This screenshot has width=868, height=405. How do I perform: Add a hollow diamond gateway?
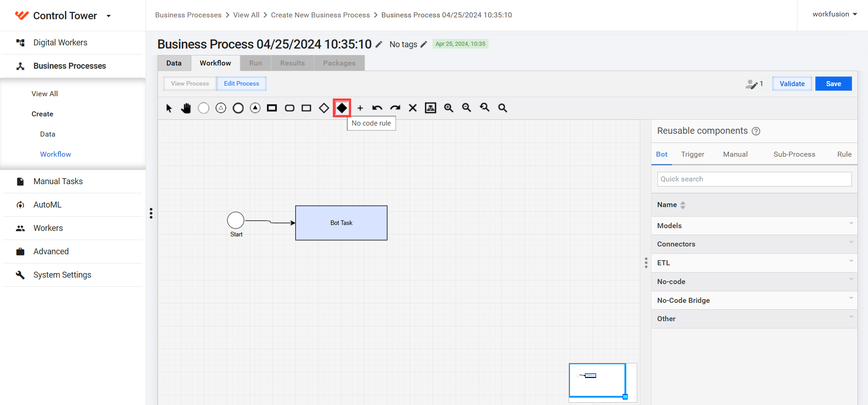point(324,108)
